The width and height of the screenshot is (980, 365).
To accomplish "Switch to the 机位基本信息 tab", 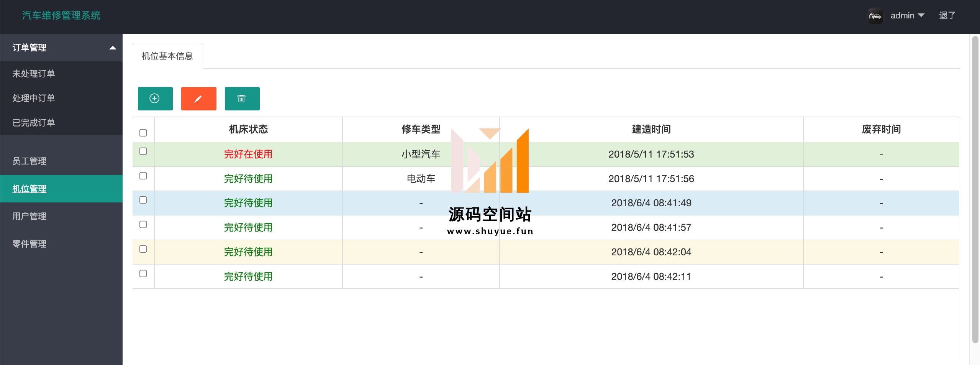I will (167, 56).
